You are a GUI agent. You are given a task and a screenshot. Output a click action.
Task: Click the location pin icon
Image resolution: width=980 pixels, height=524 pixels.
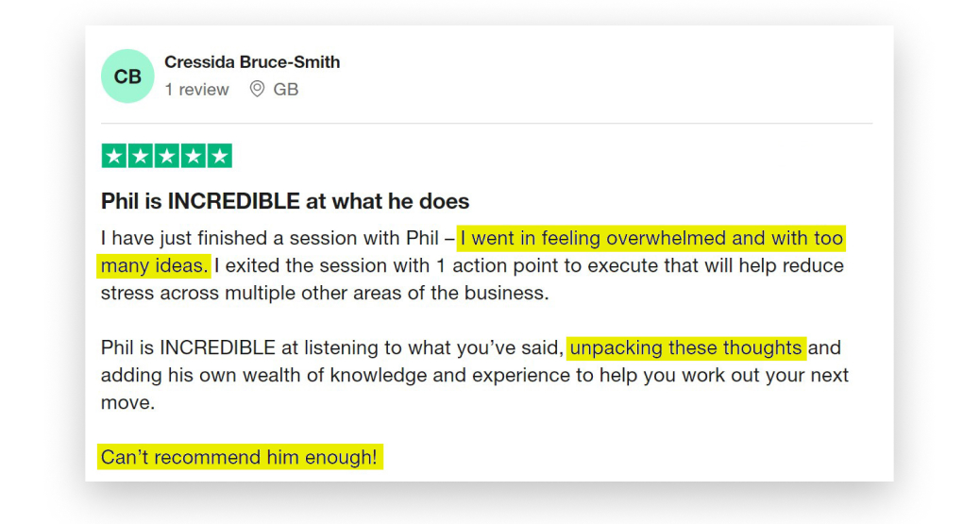coord(257,90)
